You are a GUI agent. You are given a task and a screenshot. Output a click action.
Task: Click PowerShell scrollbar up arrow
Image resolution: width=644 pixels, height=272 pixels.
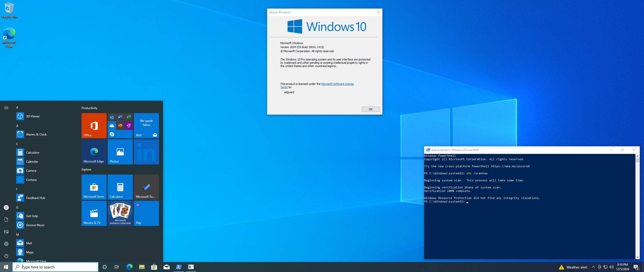[x=637, y=156]
